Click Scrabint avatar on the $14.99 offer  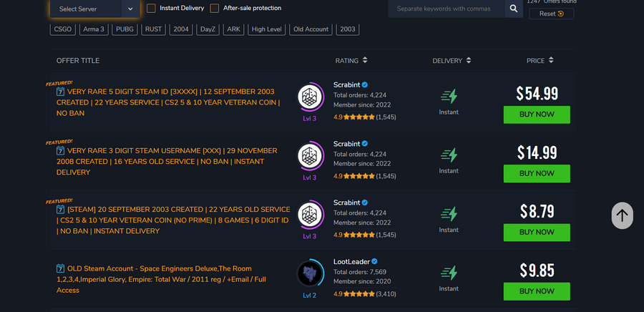pyautogui.click(x=310, y=156)
